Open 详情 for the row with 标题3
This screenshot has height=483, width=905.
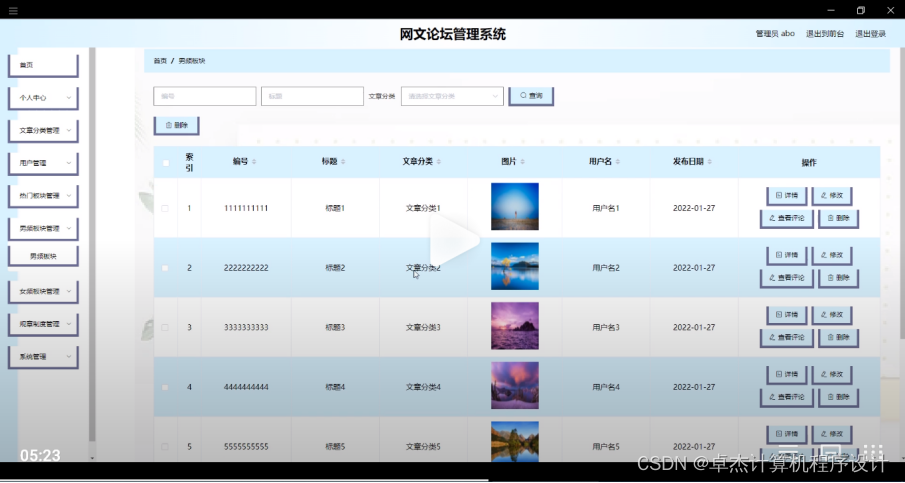[x=787, y=315]
